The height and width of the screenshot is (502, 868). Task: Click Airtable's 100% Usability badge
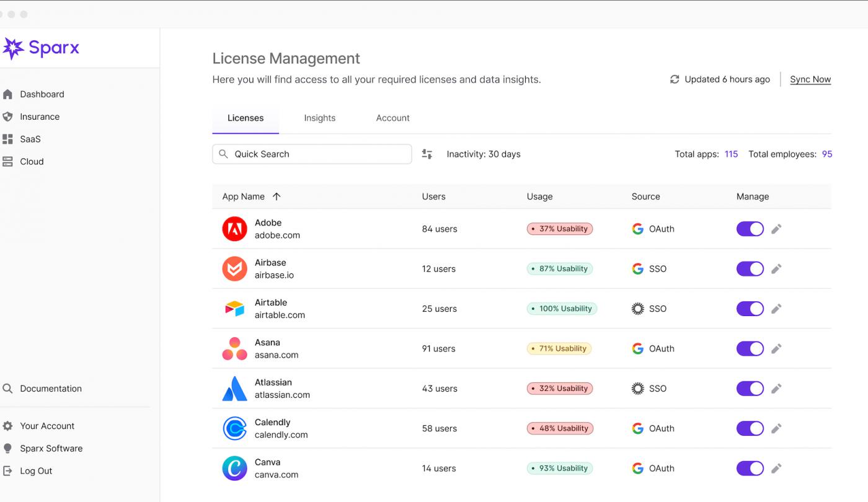(x=562, y=309)
